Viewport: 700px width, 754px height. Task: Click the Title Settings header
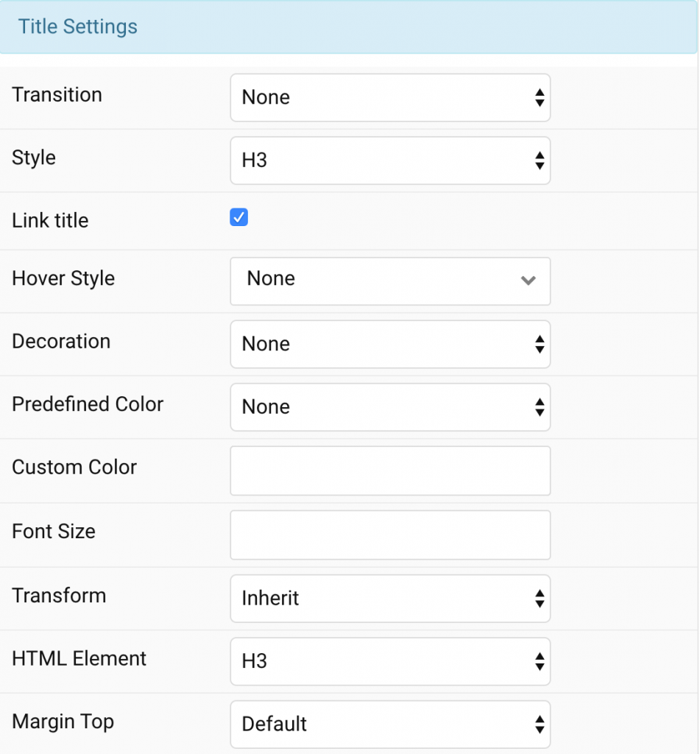point(77,27)
